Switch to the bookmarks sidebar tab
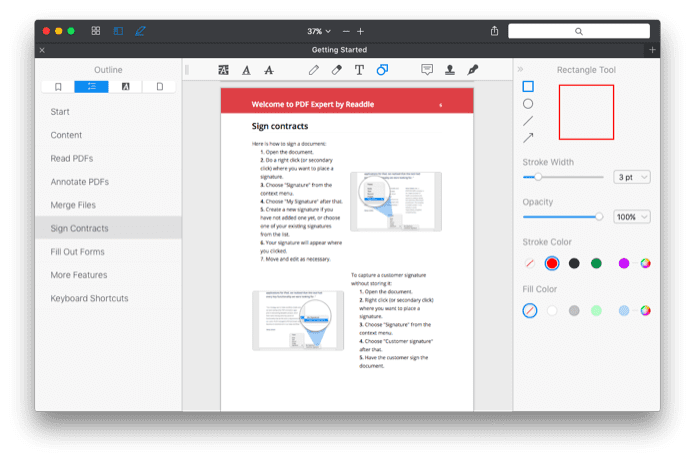Image resolution: width=695 pixels, height=461 pixels. (58, 86)
